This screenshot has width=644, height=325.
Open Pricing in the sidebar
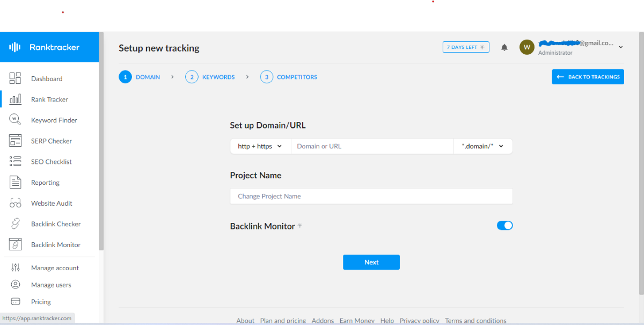tap(41, 302)
